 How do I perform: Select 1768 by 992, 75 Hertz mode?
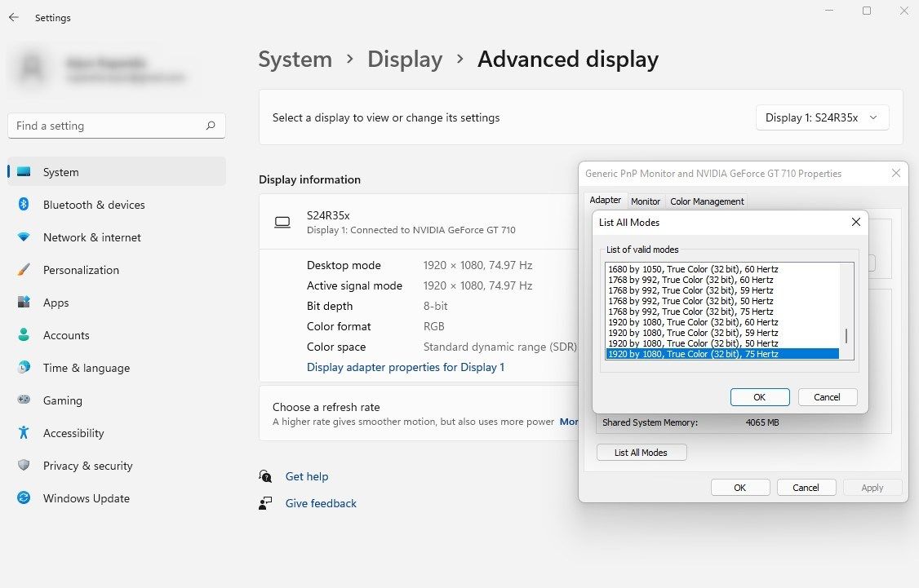[722, 312]
